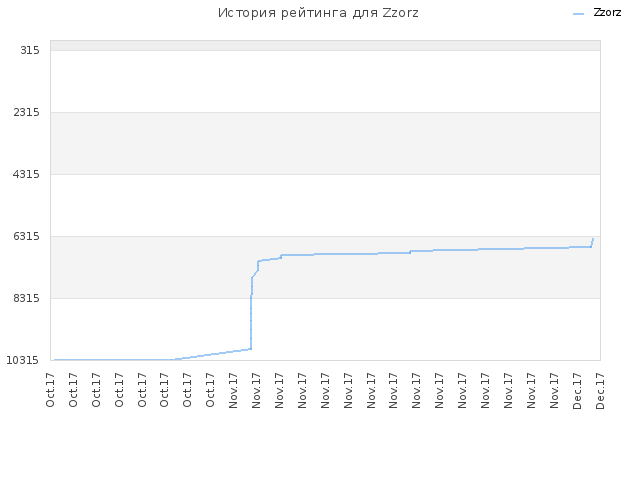
Task: Click the long plateau of the line below 6315
Action: [408, 253]
